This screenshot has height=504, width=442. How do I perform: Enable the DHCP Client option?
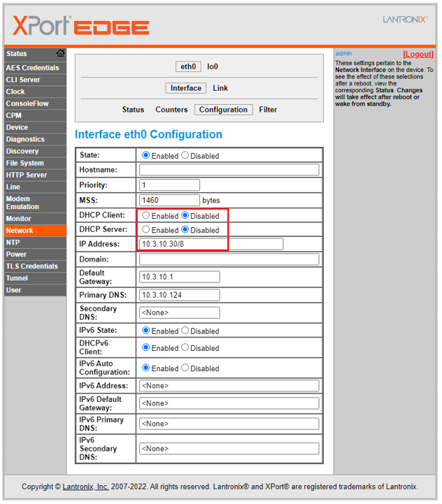pos(145,215)
